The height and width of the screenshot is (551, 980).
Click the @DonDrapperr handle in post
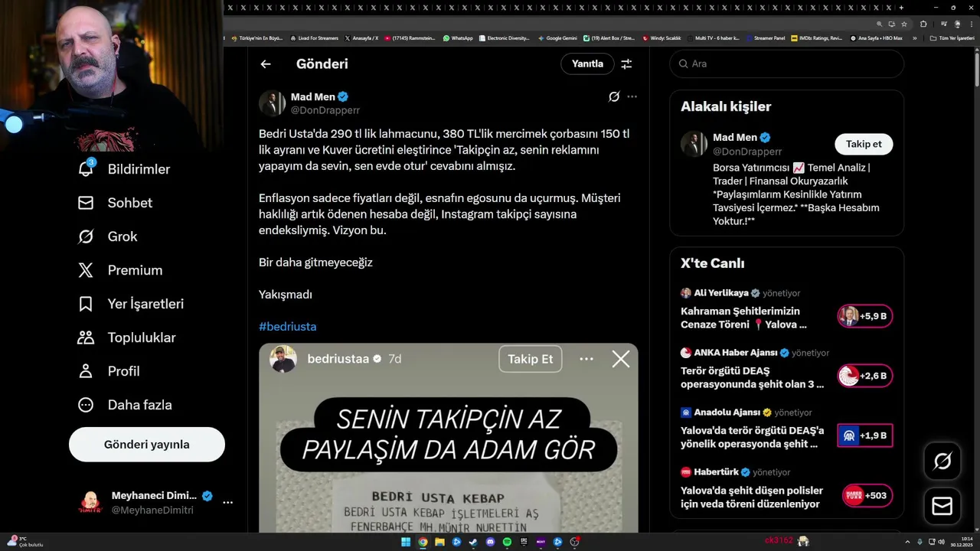(325, 110)
